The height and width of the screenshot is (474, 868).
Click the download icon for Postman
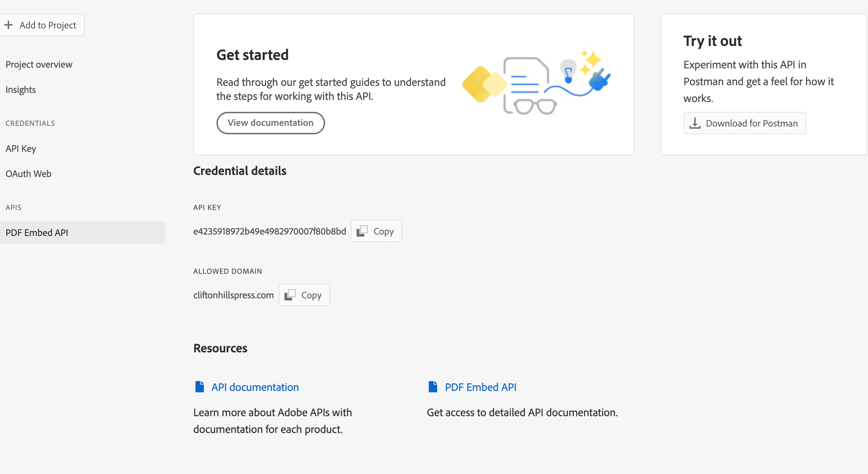[x=695, y=123]
